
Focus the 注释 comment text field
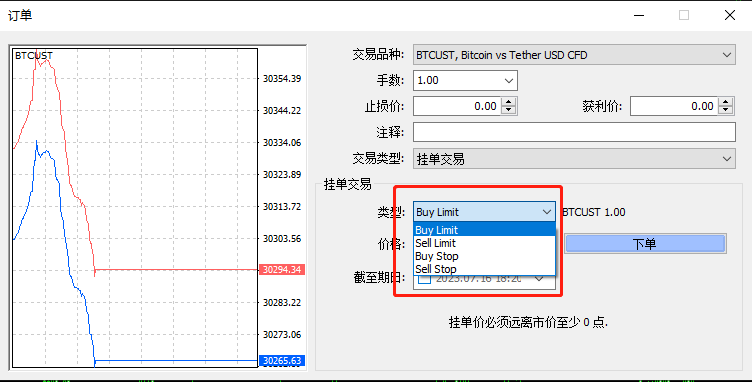pos(574,132)
